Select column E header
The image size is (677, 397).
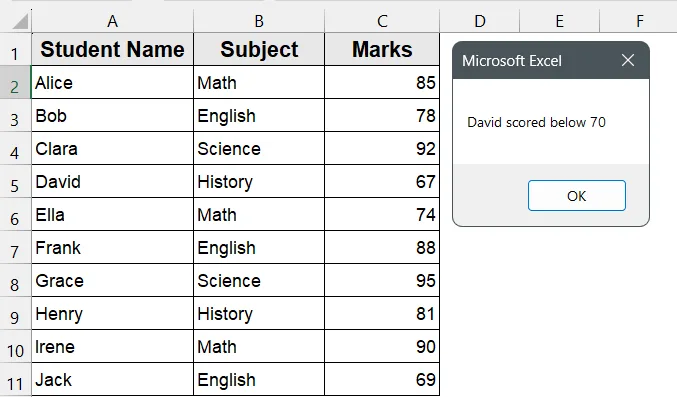click(x=560, y=21)
